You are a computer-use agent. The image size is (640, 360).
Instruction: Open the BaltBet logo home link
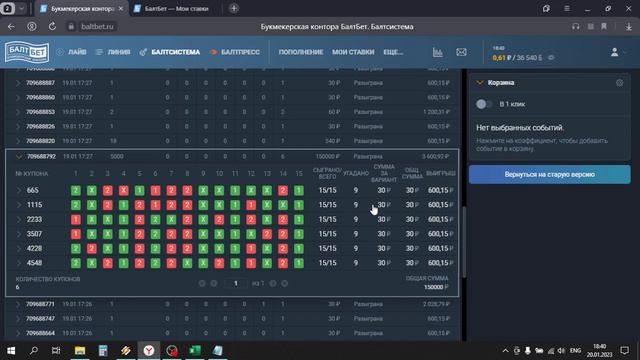coord(27,52)
